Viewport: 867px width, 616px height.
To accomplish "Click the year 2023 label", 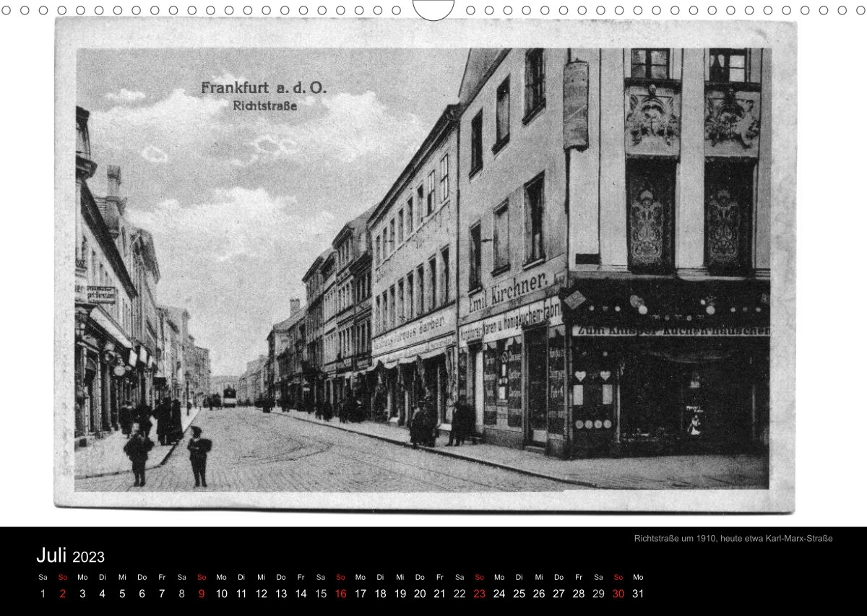I will [88, 557].
